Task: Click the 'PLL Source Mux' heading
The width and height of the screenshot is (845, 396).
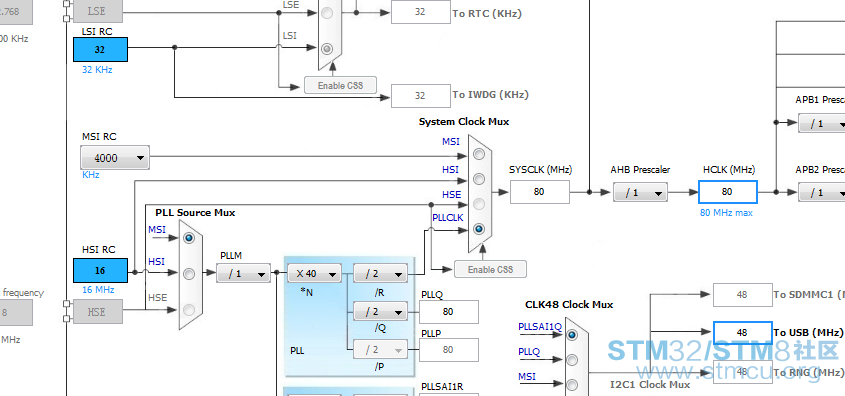Action: click(x=195, y=213)
